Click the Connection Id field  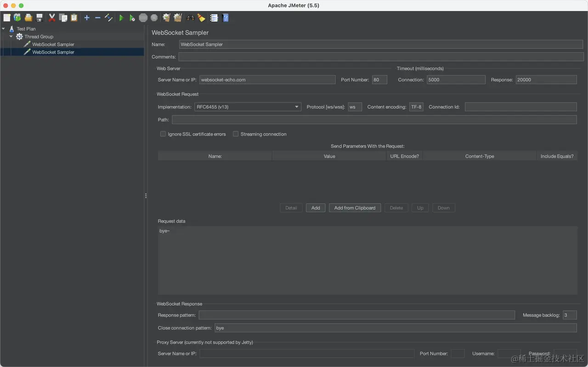point(521,107)
